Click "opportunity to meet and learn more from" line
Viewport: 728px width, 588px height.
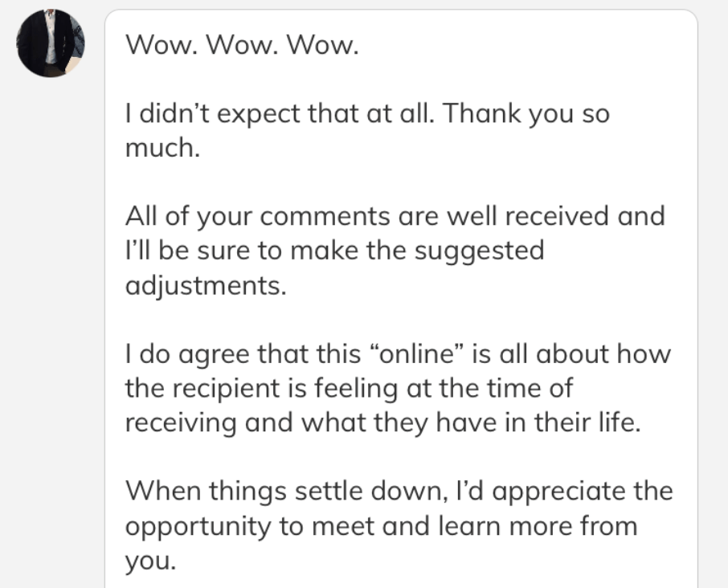pos(381,526)
